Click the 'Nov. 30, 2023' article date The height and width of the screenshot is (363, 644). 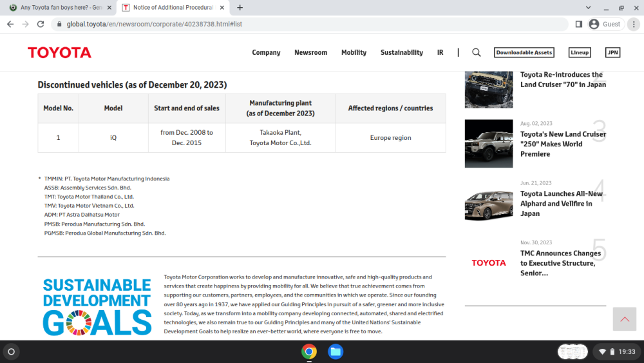[x=536, y=242]
